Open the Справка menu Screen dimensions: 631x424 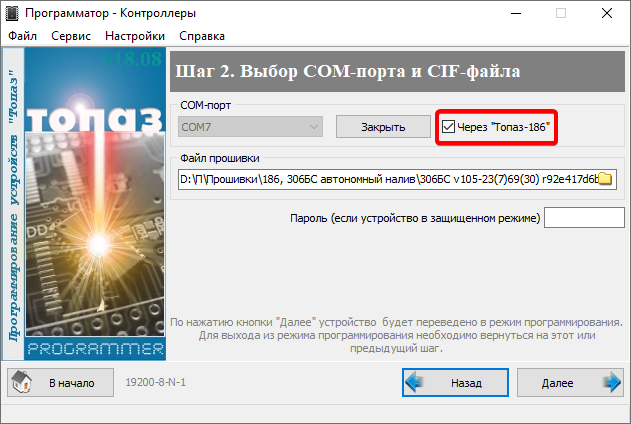[202, 36]
